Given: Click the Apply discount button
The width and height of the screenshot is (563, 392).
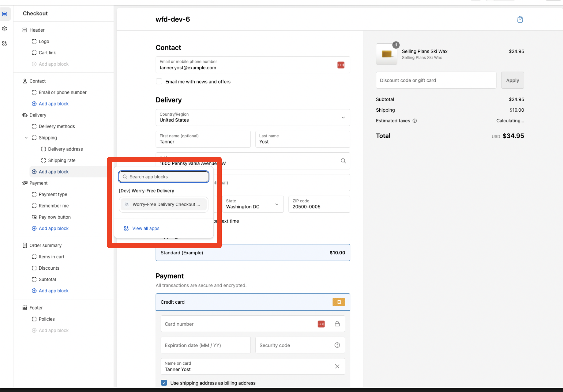Looking at the screenshot, I should (x=512, y=80).
